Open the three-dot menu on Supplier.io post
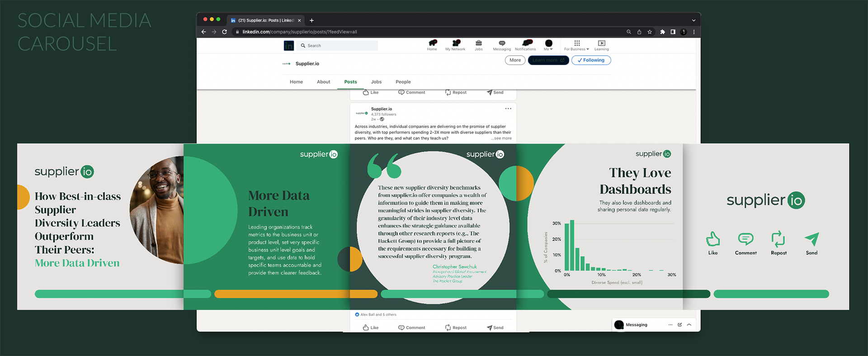Viewport: 868px width, 356px height. 508,109
